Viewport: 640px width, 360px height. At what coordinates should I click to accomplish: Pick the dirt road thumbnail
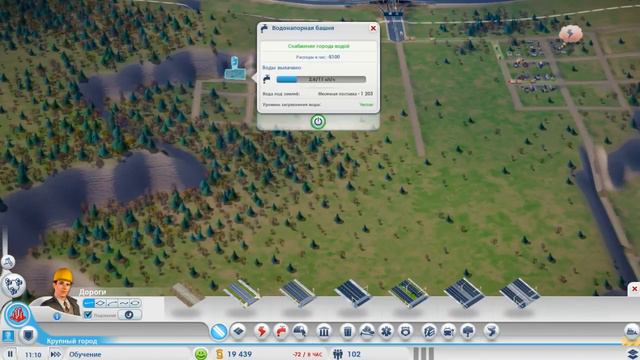[x=187, y=294]
